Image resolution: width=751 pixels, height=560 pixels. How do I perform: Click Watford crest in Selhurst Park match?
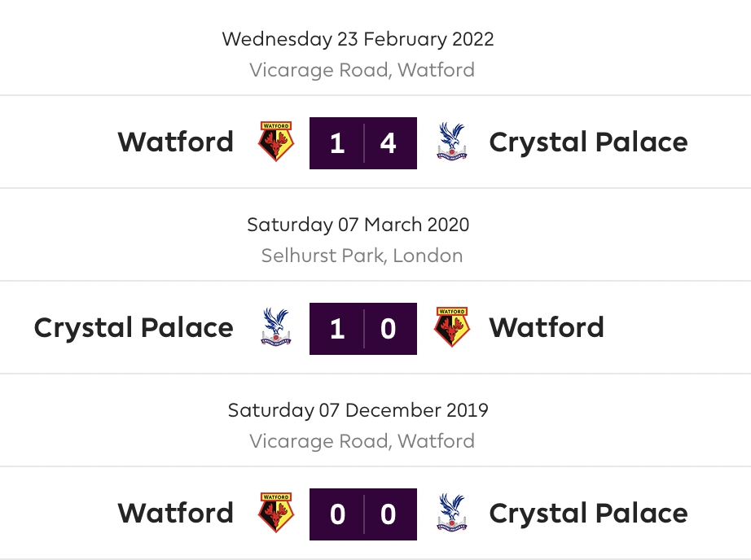pyautogui.click(x=451, y=327)
